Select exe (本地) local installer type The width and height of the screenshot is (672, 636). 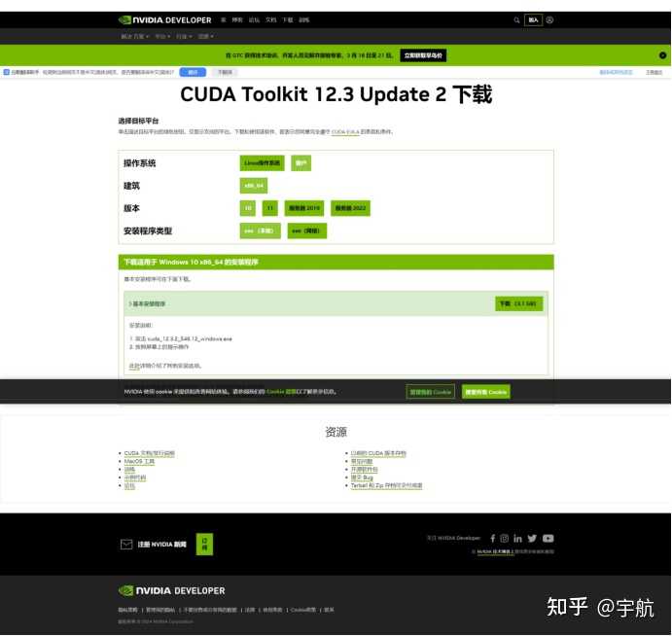(260, 231)
